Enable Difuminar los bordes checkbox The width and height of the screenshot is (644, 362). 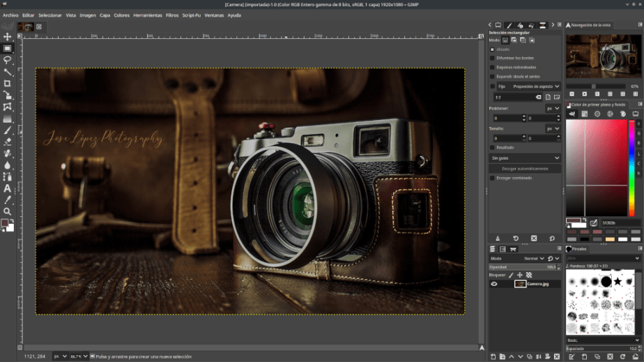click(x=492, y=58)
